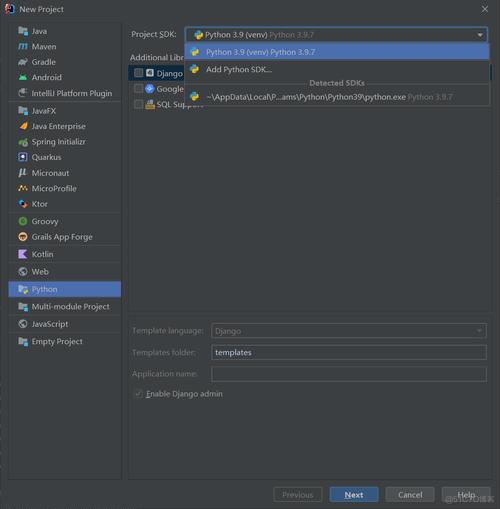Choose the Gradle elephant icon
This screenshot has width=500, height=509.
coord(23,62)
